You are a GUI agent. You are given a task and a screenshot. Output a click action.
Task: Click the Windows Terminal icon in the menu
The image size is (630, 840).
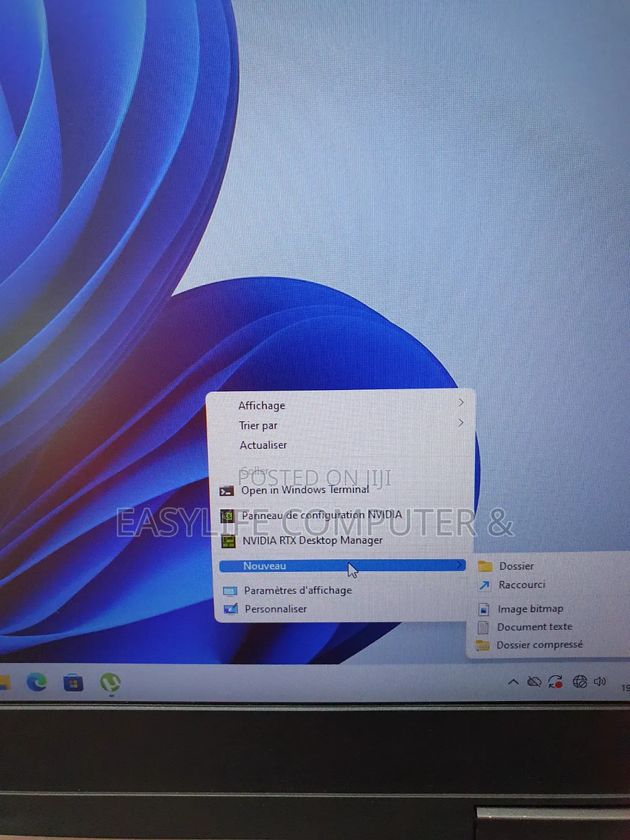coord(226,491)
